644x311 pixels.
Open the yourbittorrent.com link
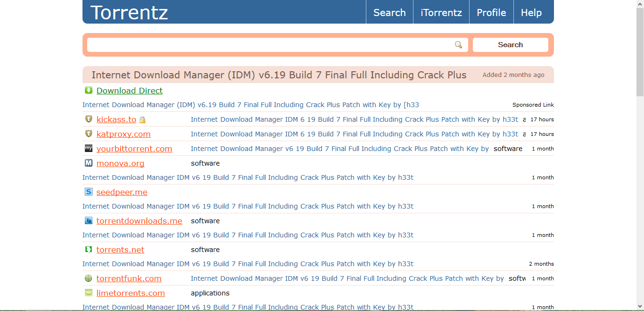point(134,149)
